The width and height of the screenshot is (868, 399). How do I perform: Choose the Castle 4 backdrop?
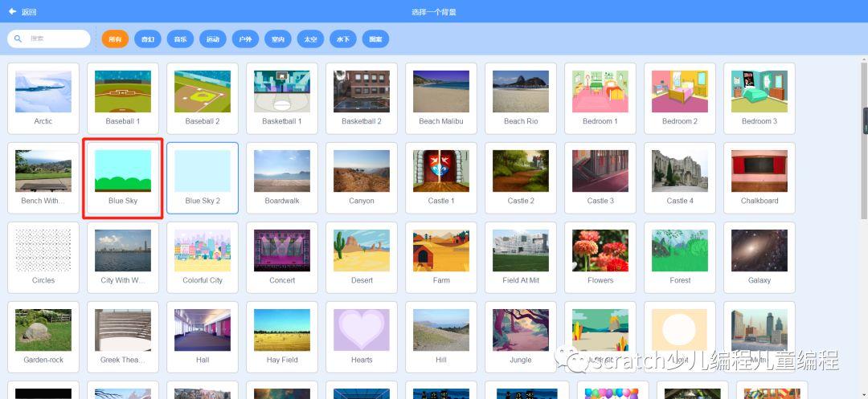(x=680, y=178)
